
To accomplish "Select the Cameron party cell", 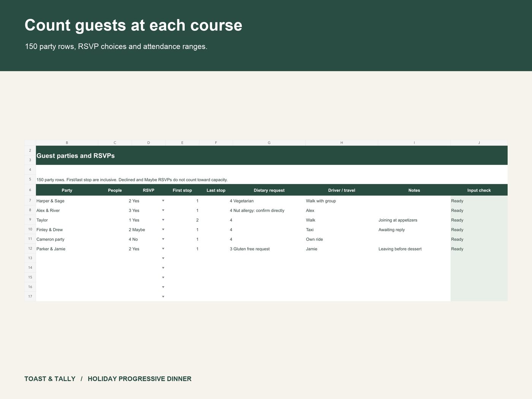I will (67, 239).
